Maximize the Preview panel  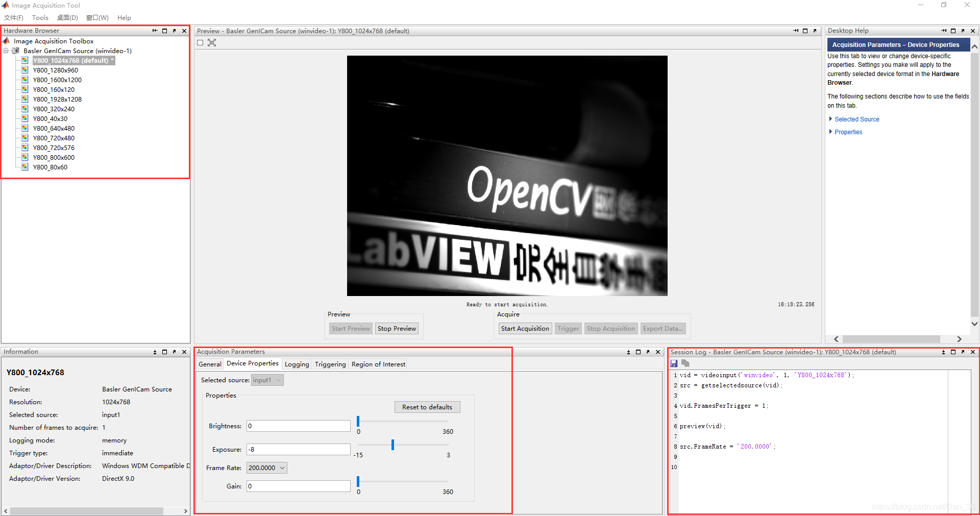[x=805, y=31]
